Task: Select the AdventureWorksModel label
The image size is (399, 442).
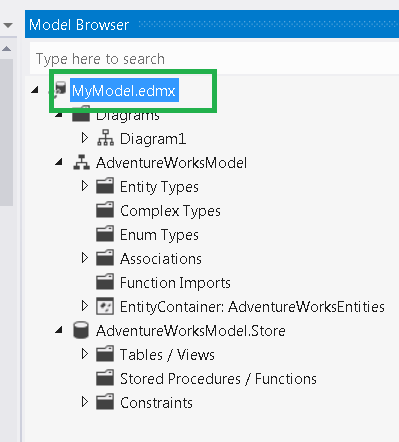Action: [x=171, y=163]
